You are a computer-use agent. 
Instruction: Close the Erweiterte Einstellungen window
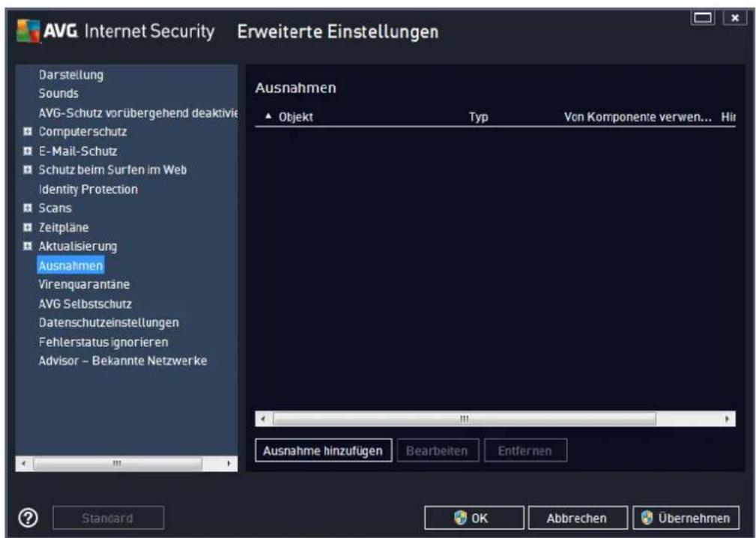[735, 18]
